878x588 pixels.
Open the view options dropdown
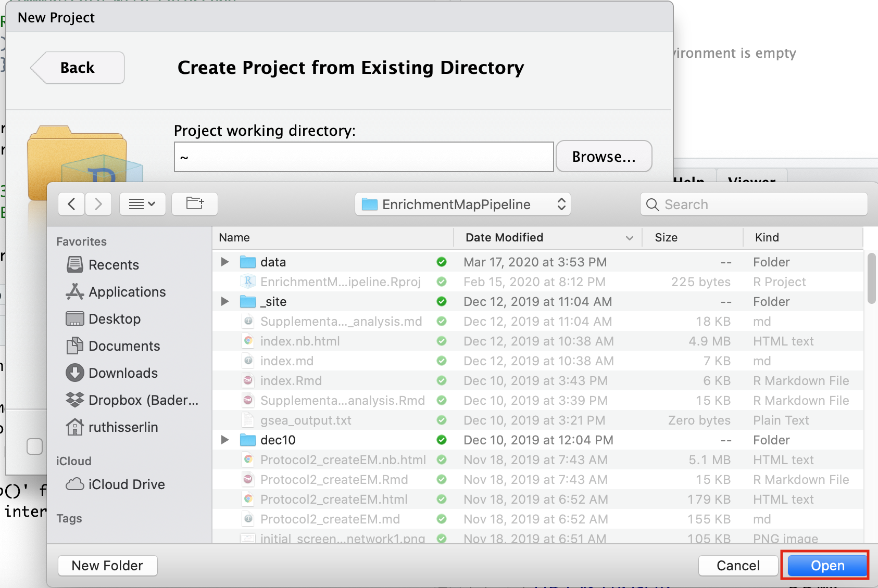click(143, 203)
